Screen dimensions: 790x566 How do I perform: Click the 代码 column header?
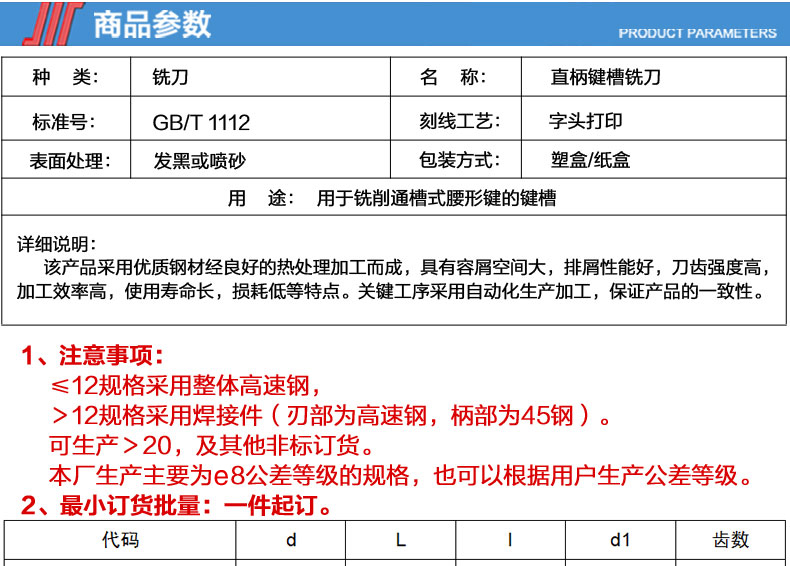pos(120,540)
